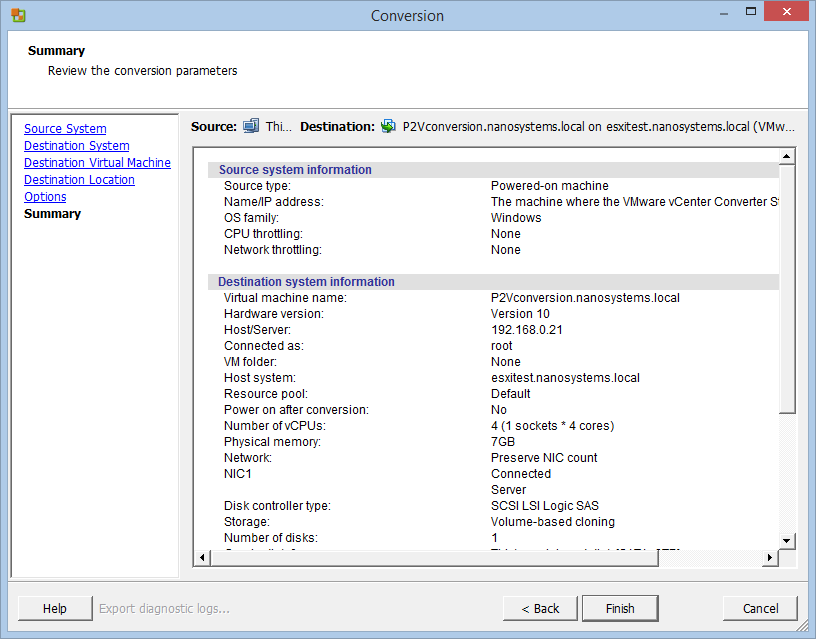Select the 'Preserve NIC count' value
This screenshot has height=639, width=816.
tap(544, 458)
